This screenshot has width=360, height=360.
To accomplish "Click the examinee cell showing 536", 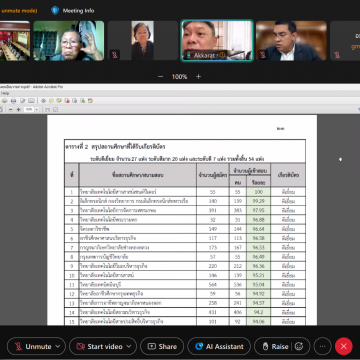I will [x=238, y=285].
